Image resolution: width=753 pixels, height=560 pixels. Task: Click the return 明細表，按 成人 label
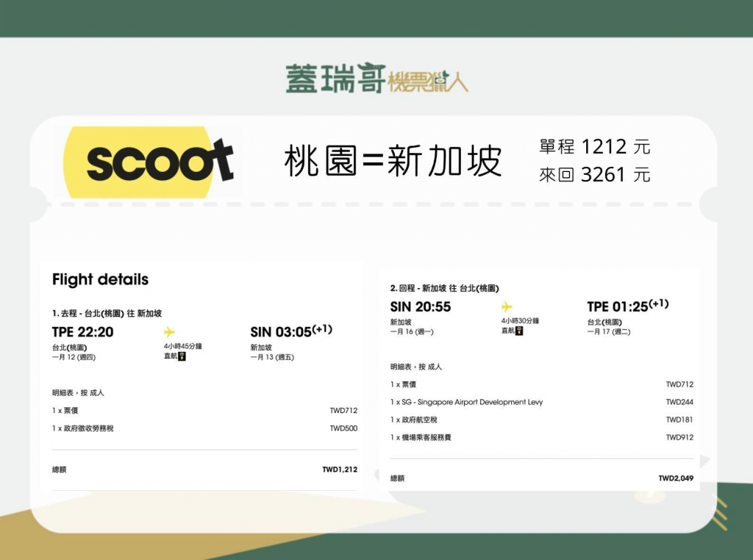(416, 367)
